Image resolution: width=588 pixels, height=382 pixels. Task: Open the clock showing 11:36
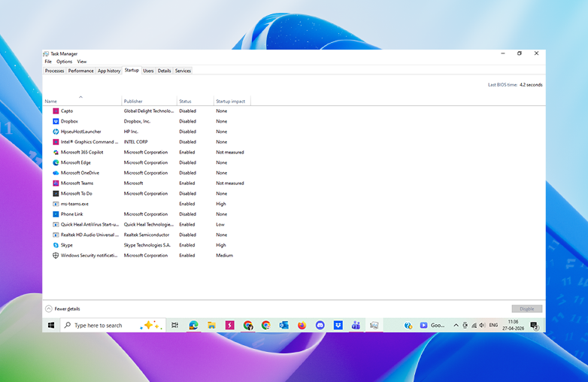[x=513, y=325]
